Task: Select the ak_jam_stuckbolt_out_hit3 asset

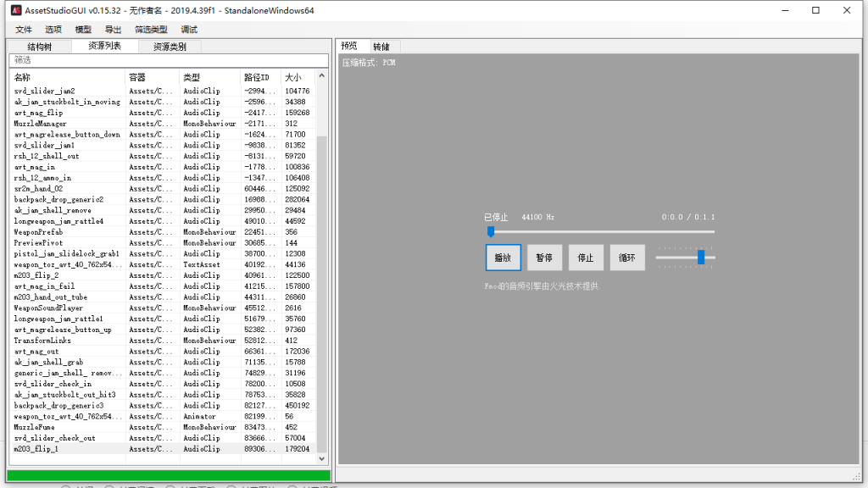Action: (163, 395)
